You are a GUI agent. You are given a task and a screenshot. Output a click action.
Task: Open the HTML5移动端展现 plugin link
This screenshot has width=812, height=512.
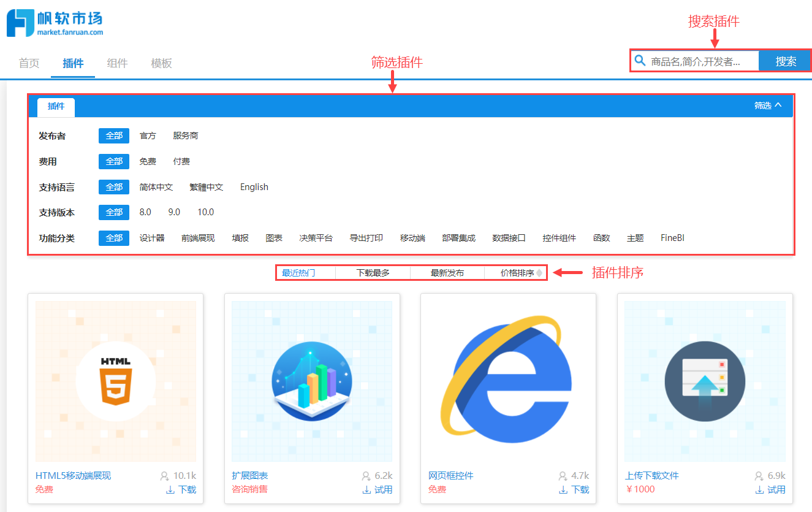(74, 476)
